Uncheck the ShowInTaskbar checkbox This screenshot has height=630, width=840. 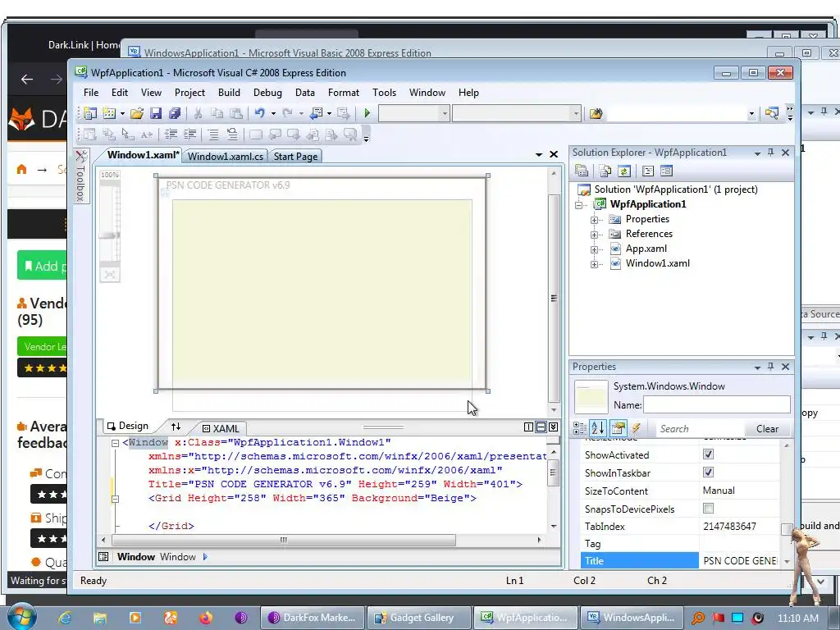point(708,472)
